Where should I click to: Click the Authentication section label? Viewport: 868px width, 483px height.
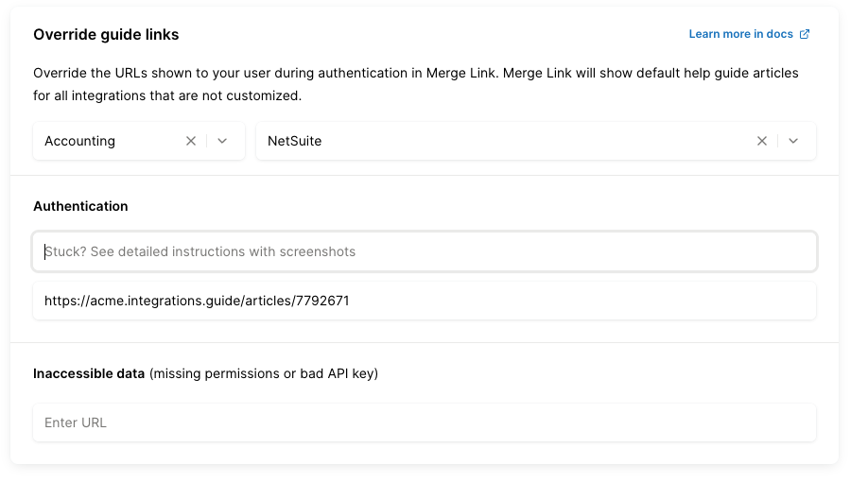pyautogui.click(x=80, y=206)
